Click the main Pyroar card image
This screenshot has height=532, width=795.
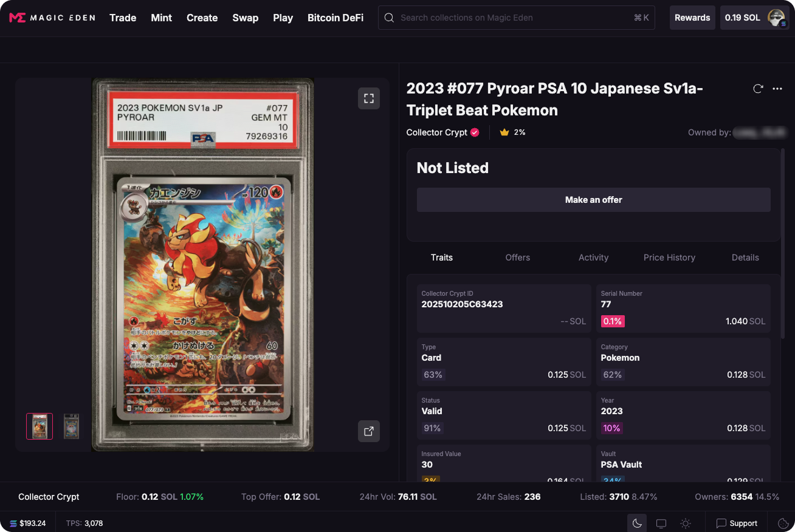click(x=203, y=264)
